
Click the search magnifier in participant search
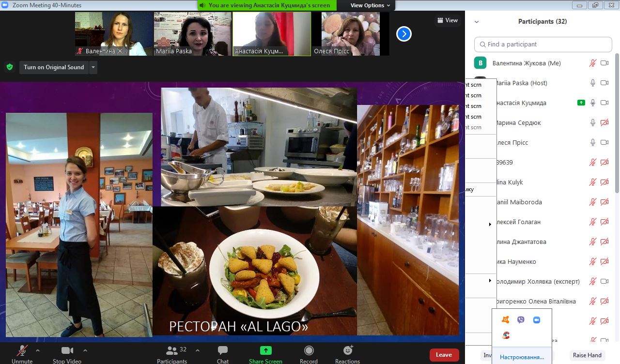[x=482, y=45]
